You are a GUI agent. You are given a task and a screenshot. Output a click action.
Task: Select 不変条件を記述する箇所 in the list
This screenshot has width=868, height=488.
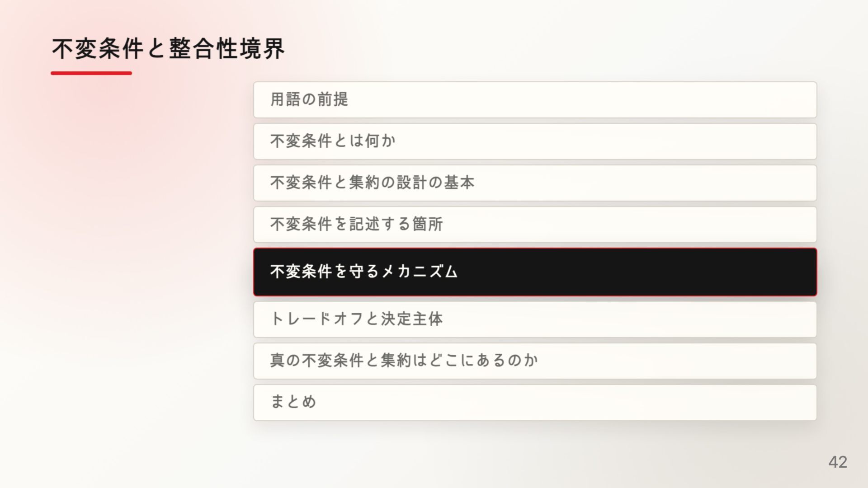(x=535, y=225)
